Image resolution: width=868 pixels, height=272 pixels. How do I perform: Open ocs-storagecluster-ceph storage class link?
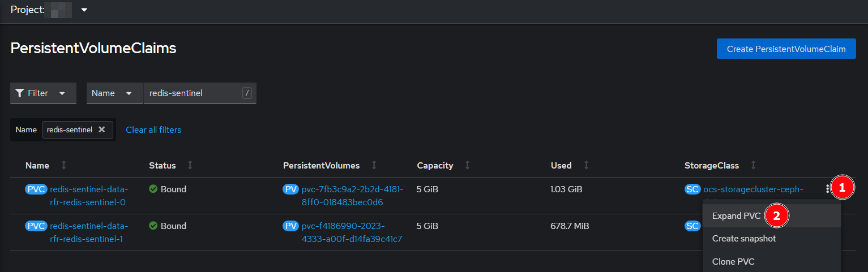pos(753,189)
